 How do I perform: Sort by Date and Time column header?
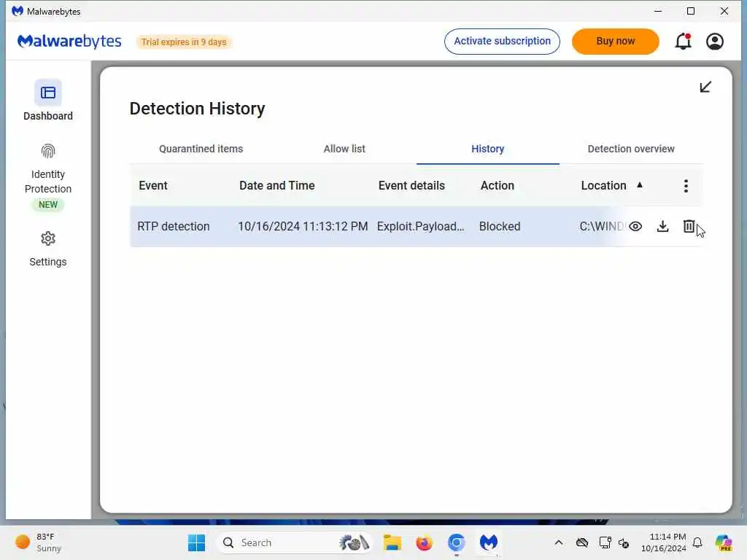point(276,186)
